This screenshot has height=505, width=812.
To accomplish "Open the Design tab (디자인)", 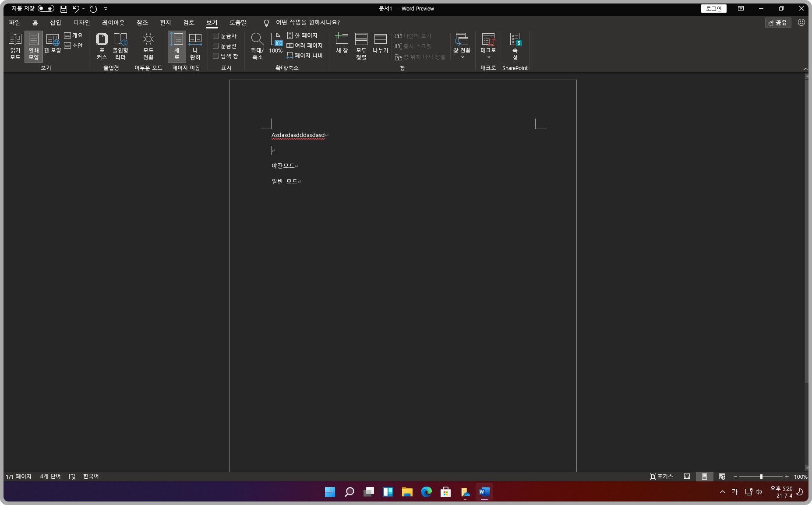I will click(x=81, y=22).
